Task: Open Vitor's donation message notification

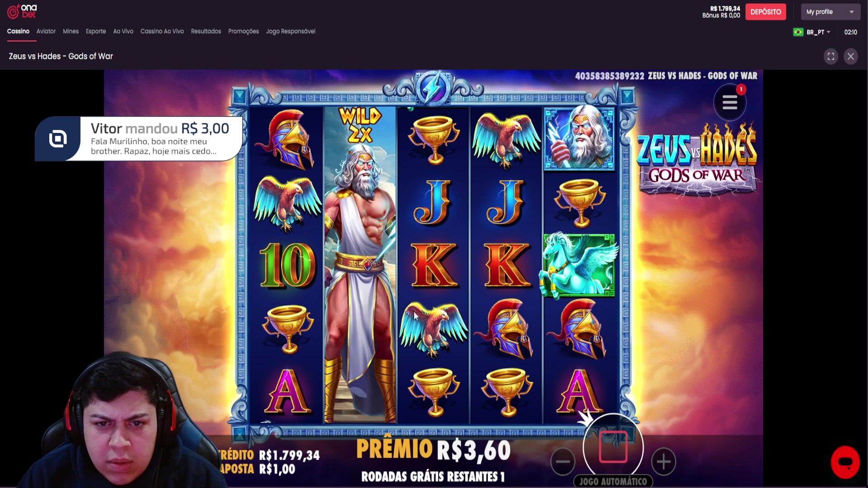Action: [139, 139]
